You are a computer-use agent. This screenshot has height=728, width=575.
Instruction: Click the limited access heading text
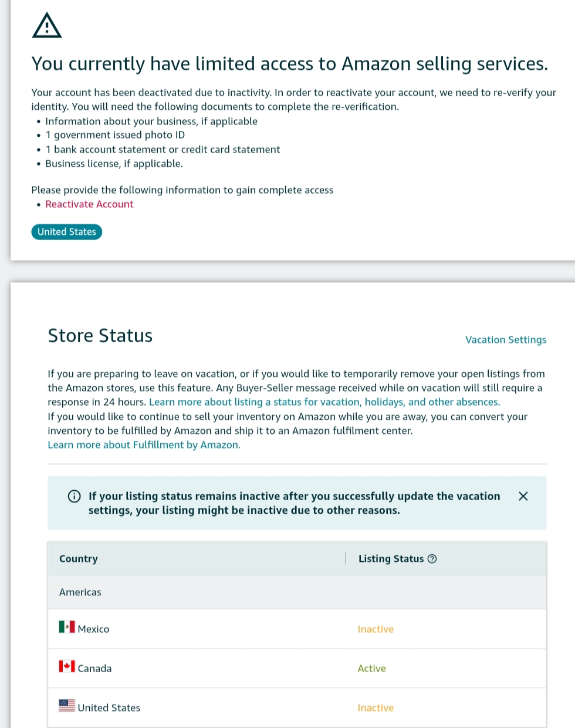pyautogui.click(x=290, y=63)
